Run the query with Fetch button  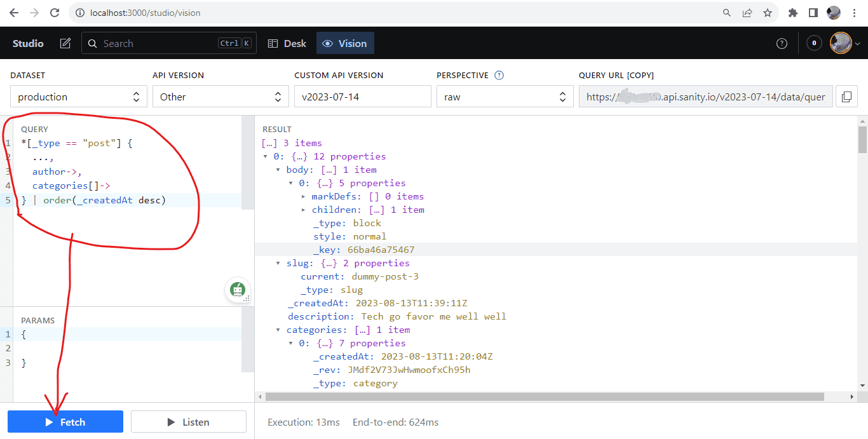65,422
